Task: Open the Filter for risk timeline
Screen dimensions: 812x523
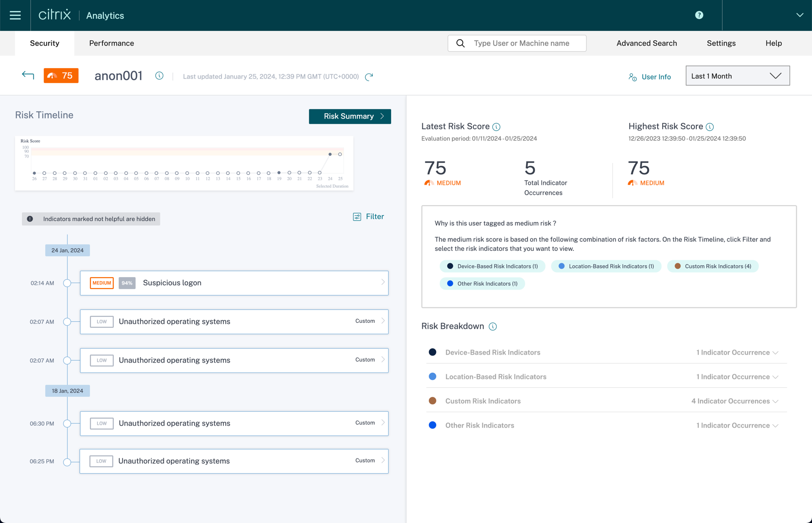Action: click(x=368, y=217)
